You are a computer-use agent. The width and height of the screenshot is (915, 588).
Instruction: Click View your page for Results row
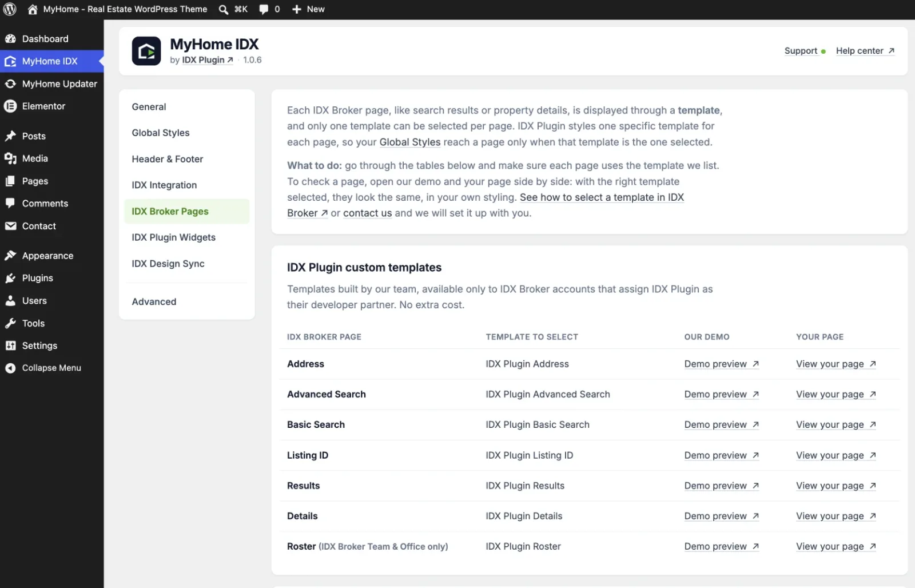point(836,486)
